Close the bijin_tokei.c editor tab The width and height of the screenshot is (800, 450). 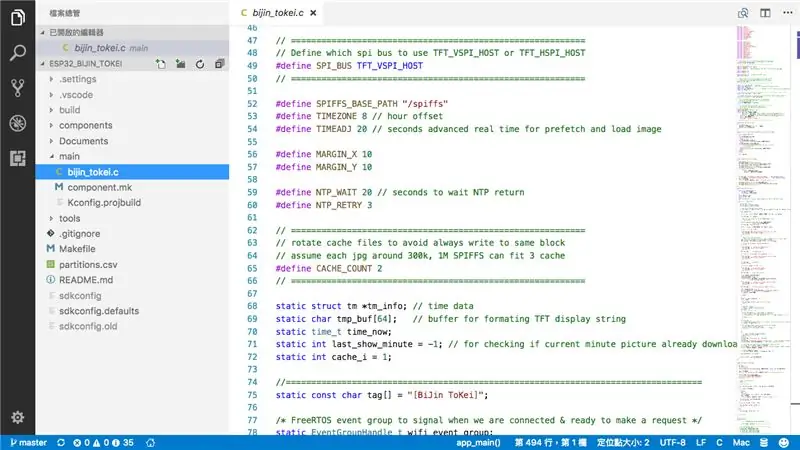[x=313, y=13]
